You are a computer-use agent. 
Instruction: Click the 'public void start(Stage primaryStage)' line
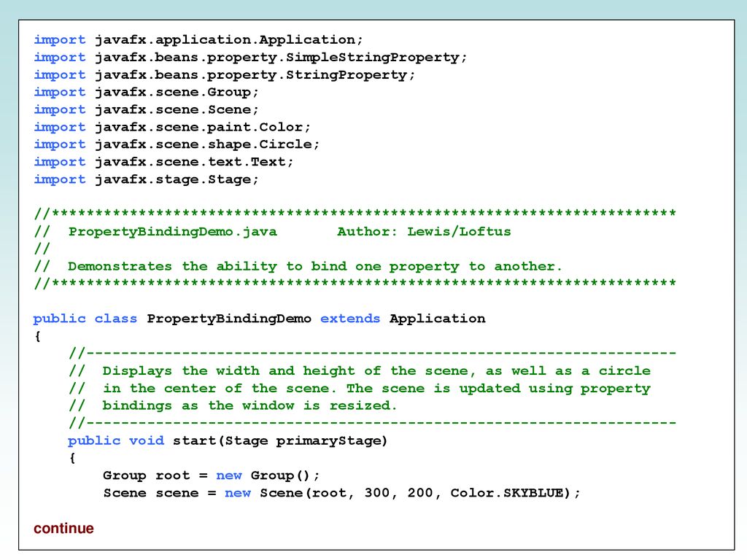point(228,440)
